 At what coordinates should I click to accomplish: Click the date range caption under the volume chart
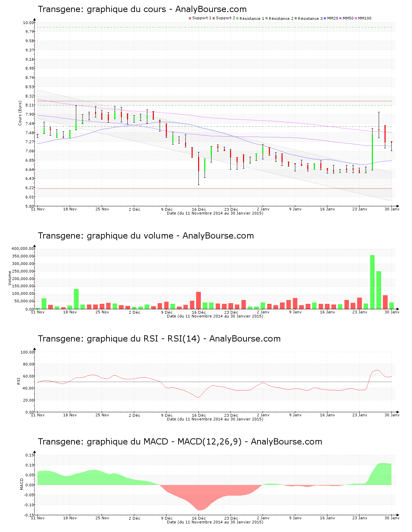tap(215, 316)
